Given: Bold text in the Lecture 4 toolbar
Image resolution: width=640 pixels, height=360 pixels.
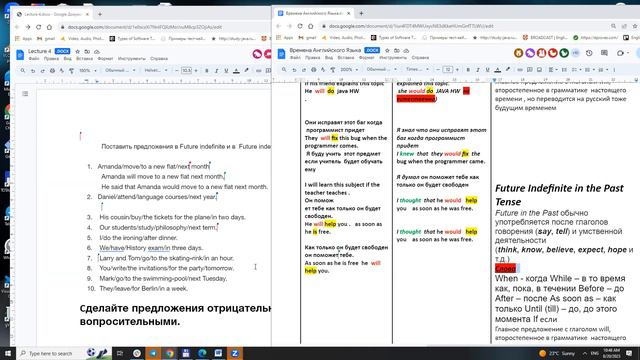Looking at the screenshot, I should [207, 71].
